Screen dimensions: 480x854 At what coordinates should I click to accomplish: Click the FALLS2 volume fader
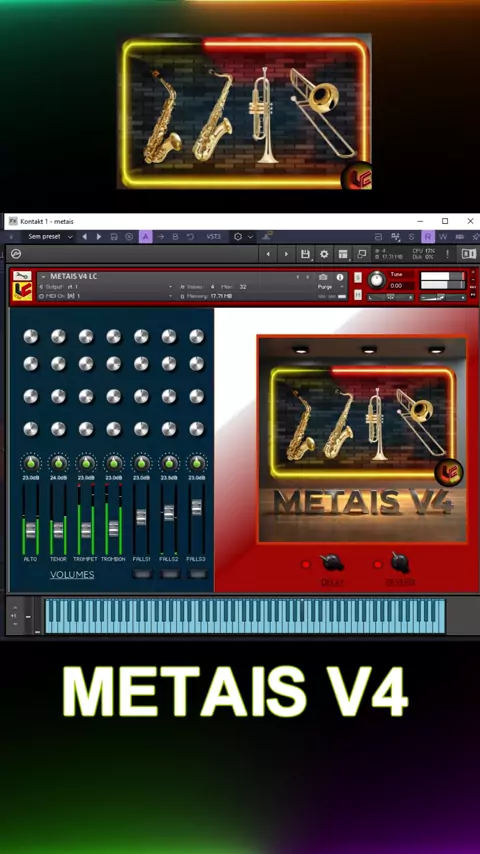[x=169, y=513]
